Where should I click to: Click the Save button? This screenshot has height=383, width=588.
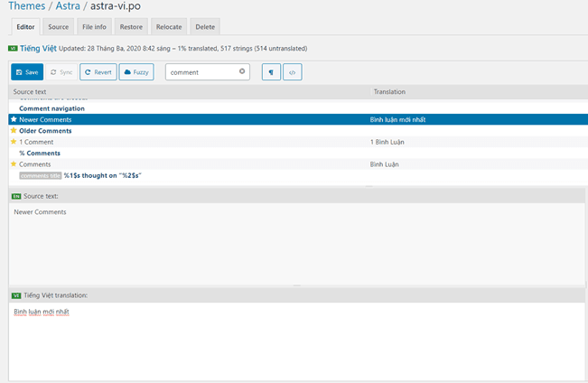click(x=27, y=72)
